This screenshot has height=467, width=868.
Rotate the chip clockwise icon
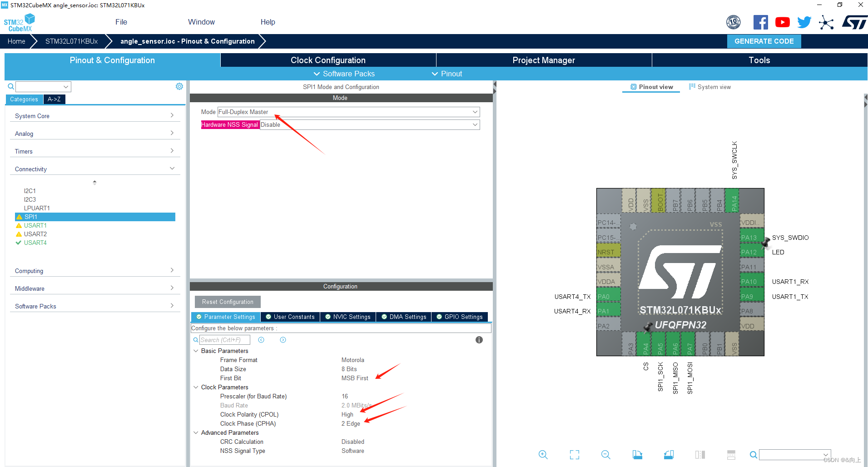point(637,455)
